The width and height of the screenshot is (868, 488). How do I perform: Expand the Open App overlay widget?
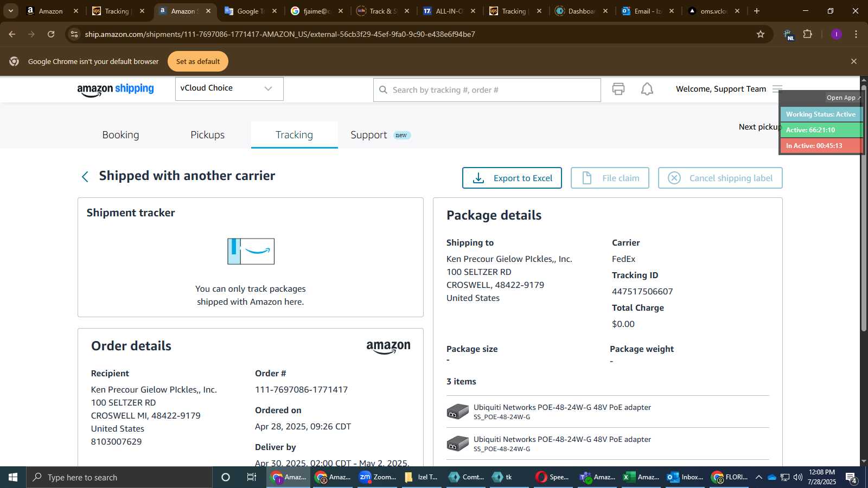pyautogui.click(x=843, y=98)
